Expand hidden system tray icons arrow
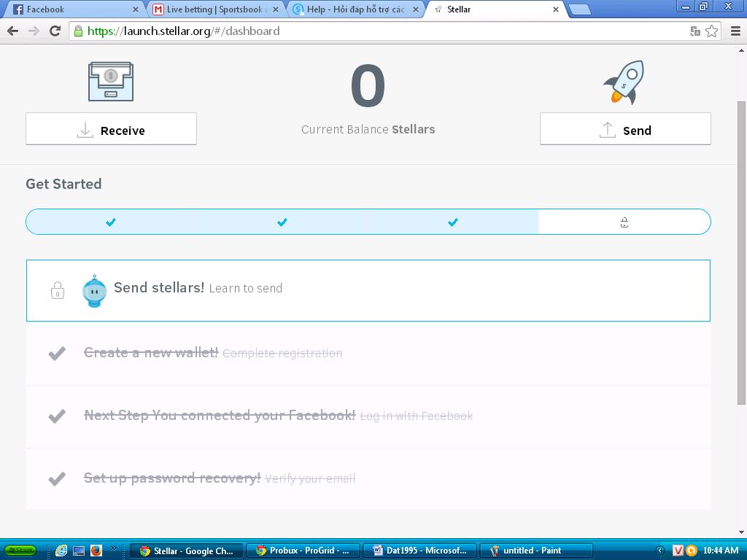The image size is (747, 560). [x=659, y=551]
